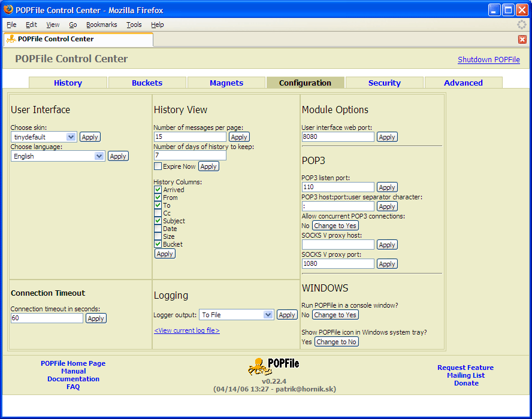Open the Mailing List link
This screenshot has height=419, width=532.
click(466, 375)
